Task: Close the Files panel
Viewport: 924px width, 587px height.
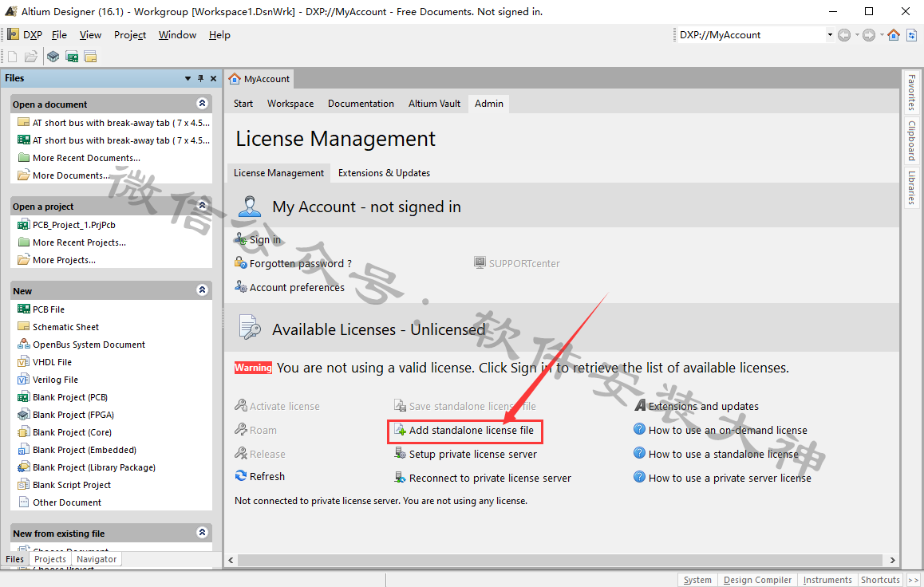Action: [x=213, y=78]
